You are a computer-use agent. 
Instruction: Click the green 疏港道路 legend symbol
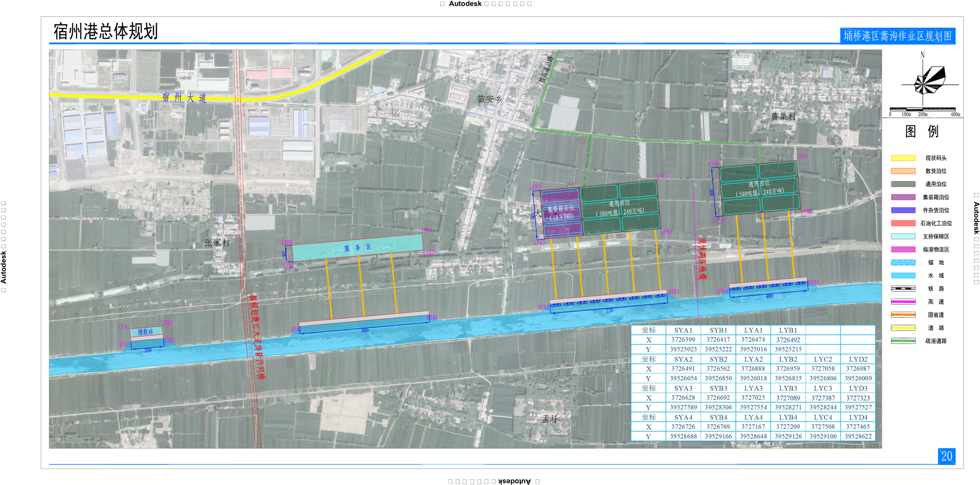pos(903,341)
